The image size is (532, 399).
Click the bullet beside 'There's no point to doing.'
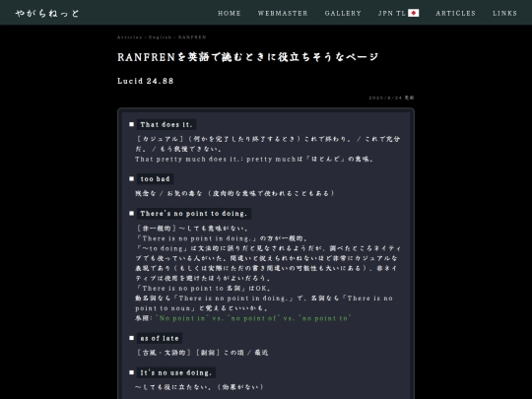pyautogui.click(x=132, y=214)
